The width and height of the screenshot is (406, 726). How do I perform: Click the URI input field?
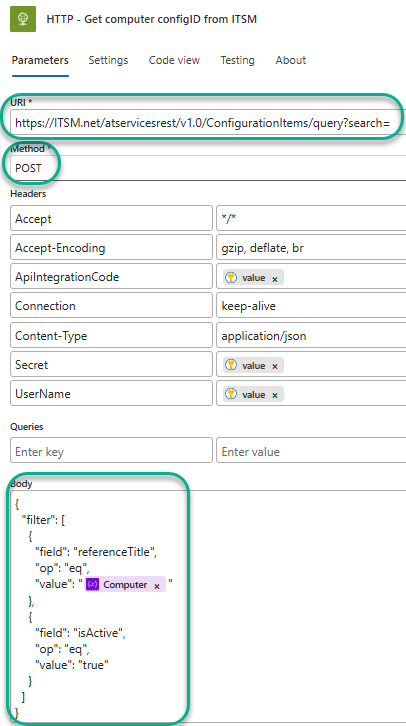(207, 123)
